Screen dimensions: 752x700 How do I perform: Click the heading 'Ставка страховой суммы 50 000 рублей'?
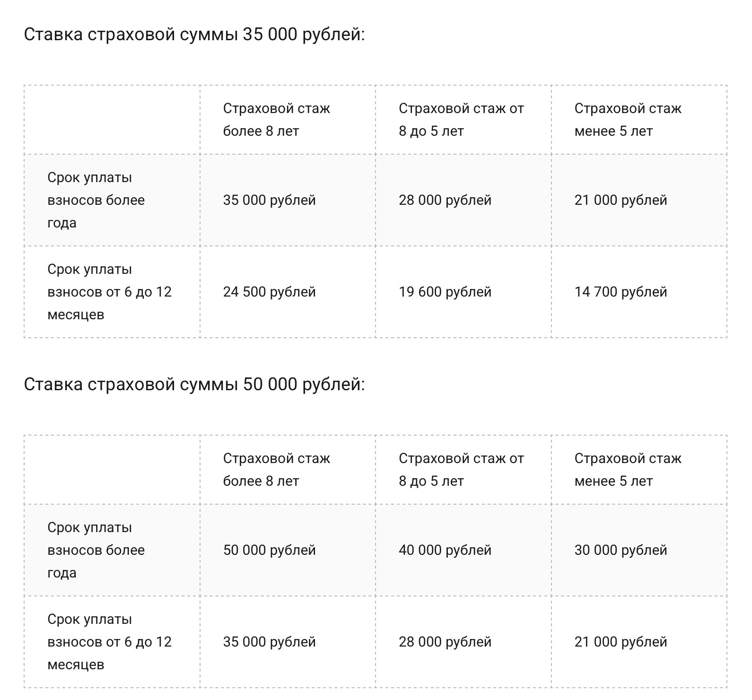(194, 385)
